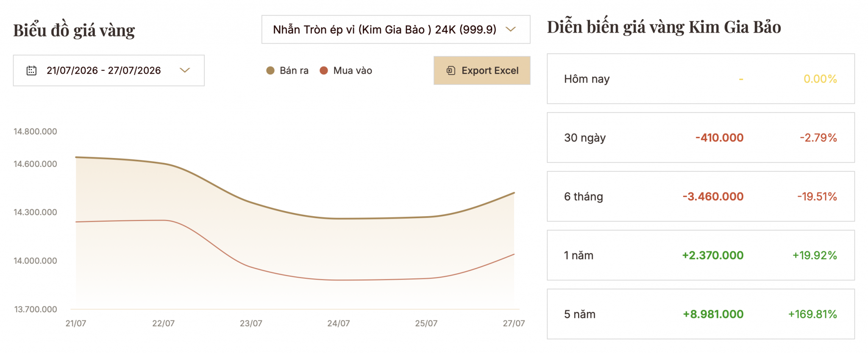Expand the date range dropdown chevron
This screenshot has width=868, height=353.
pyautogui.click(x=185, y=70)
